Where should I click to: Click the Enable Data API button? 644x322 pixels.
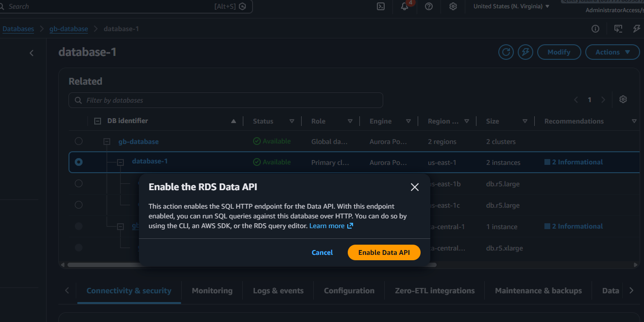point(384,252)
